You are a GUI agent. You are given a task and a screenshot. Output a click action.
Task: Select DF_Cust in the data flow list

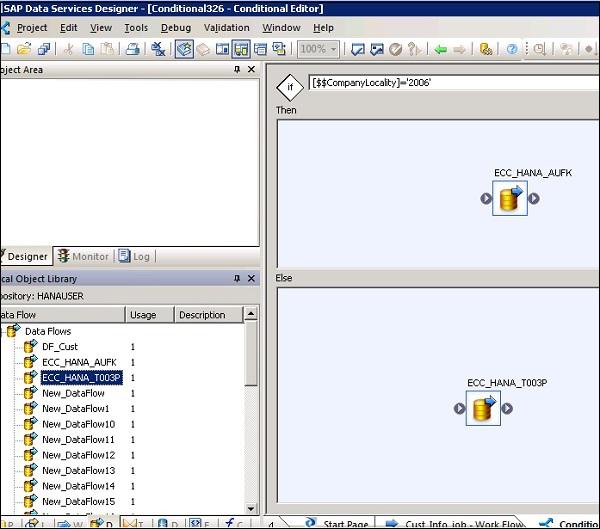(59, 347)
